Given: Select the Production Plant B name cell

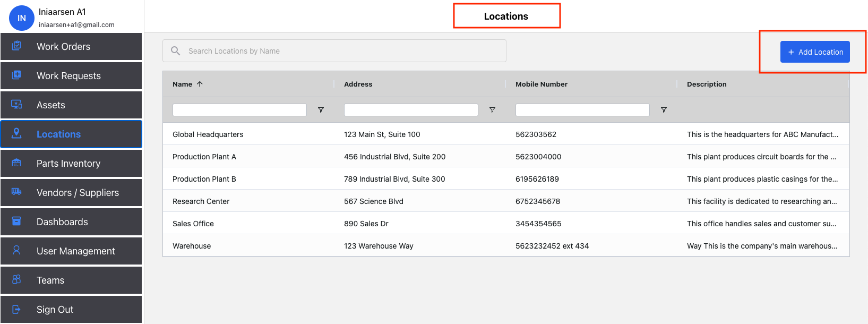Looking at the screenshot, I should coord(204,179).
